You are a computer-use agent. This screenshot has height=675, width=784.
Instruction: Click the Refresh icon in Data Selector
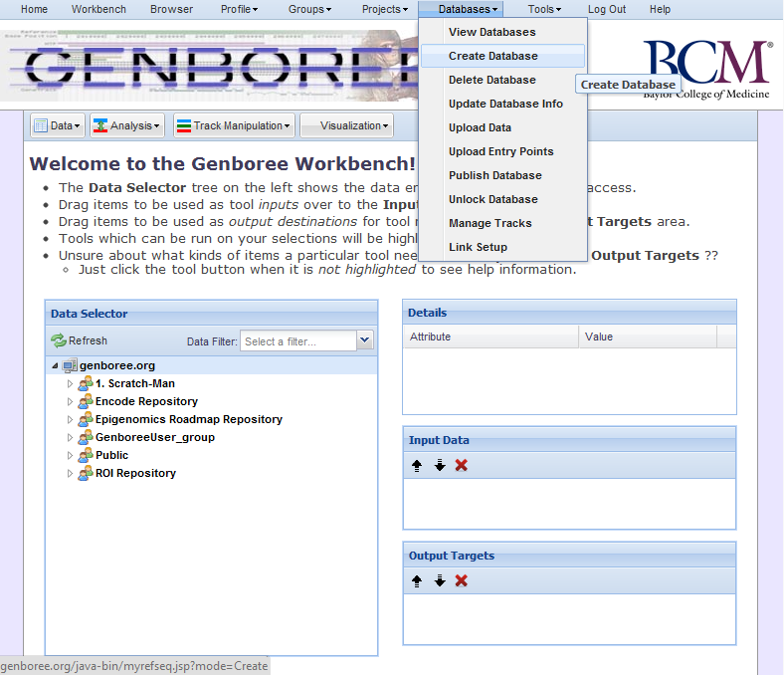(60, 340)
